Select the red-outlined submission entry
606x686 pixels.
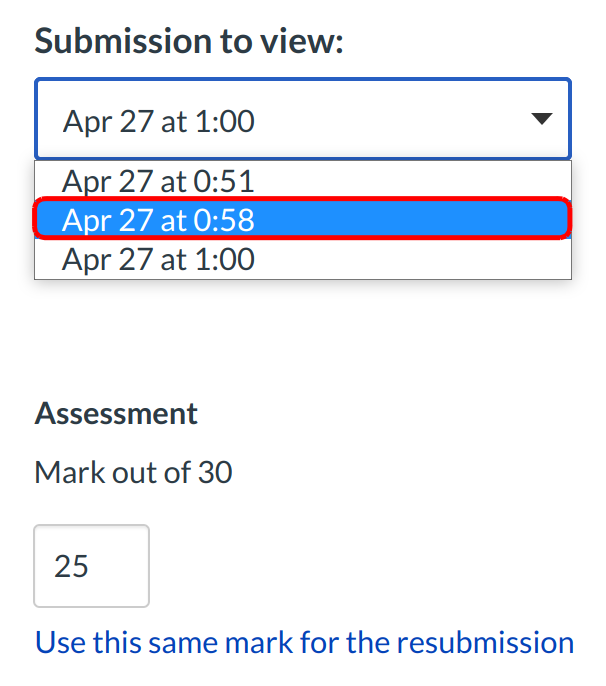[x=302, y=219]
